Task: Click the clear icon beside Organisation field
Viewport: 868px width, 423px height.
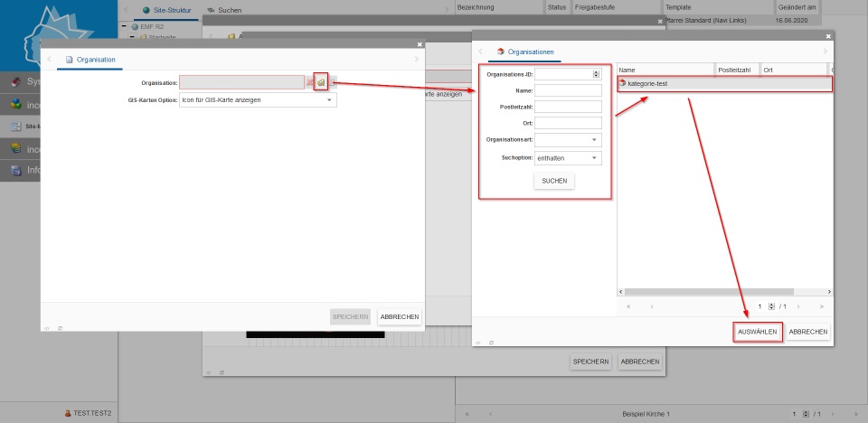Action: 310,82
